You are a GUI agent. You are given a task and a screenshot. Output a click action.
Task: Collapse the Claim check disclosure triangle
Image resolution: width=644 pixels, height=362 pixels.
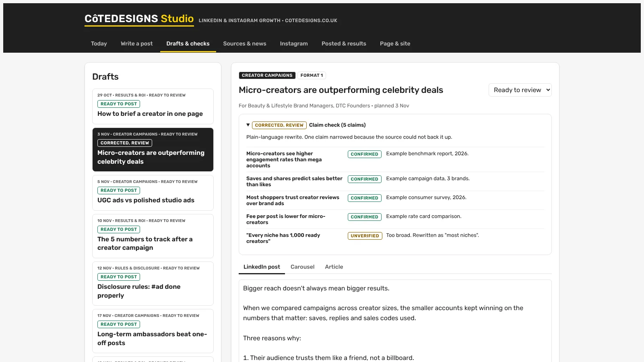[248, 125]
